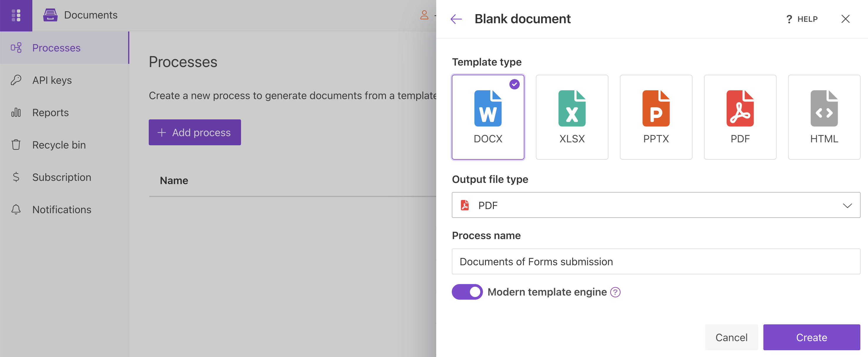This screenshot has height=357, width=868.
Task: Open Processes in the sidebar
Action: 64,48
